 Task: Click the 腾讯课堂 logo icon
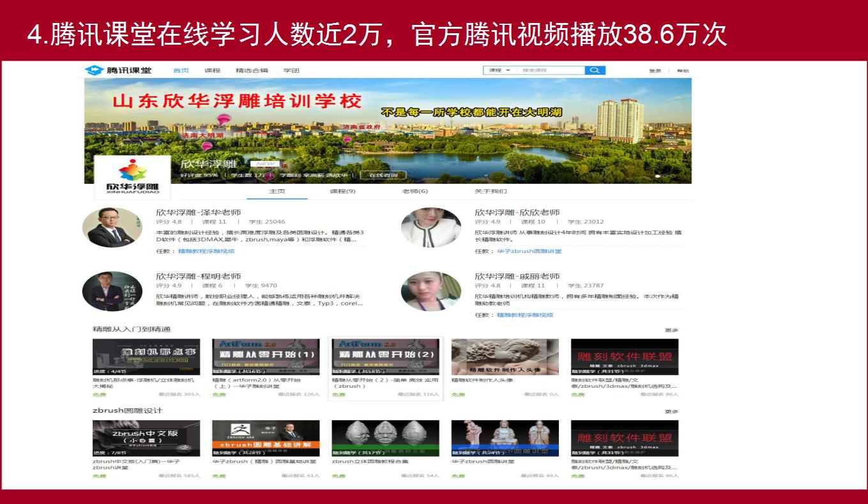click(x=95, y=70)
